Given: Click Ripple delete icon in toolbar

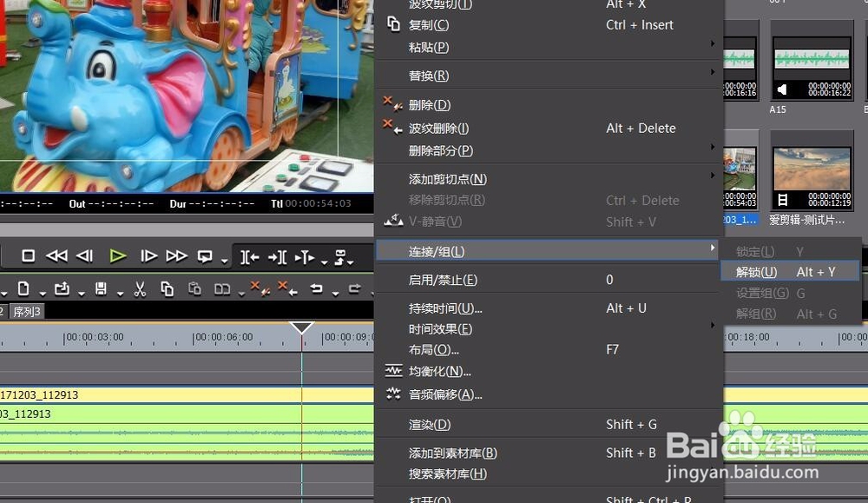Looking at the screenshot, I should click(x=287, y=288).
